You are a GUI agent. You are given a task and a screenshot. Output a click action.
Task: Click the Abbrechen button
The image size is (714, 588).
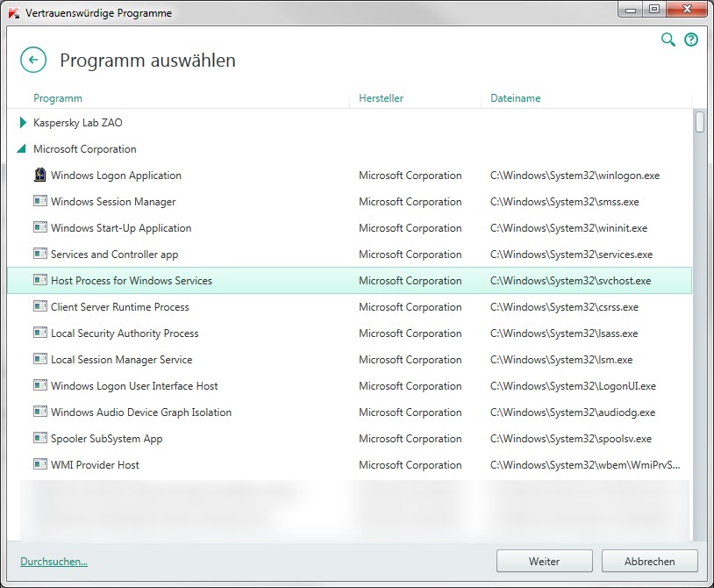coord(650,561)
